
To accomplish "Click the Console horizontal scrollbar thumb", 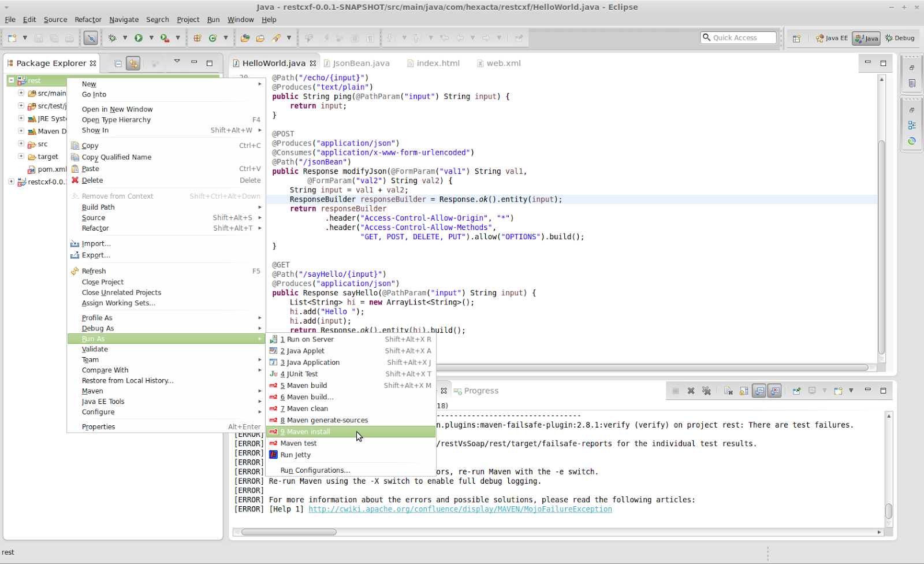I will coord(289,532).
